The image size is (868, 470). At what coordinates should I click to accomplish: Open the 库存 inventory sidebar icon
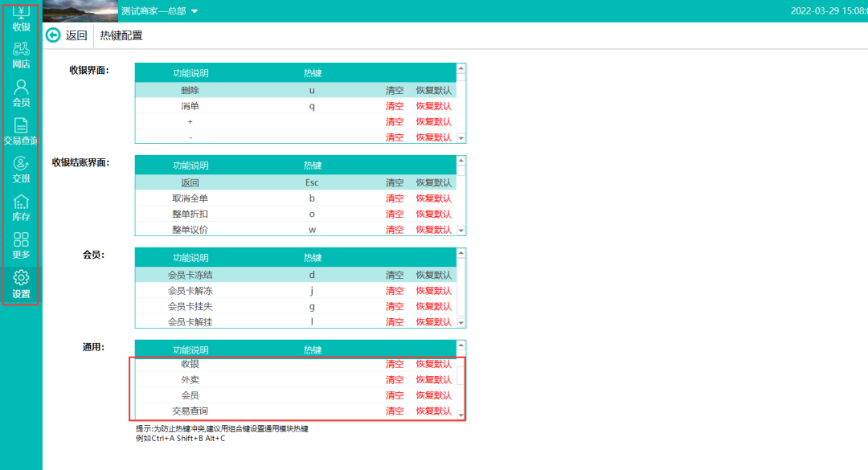point(21,207)
